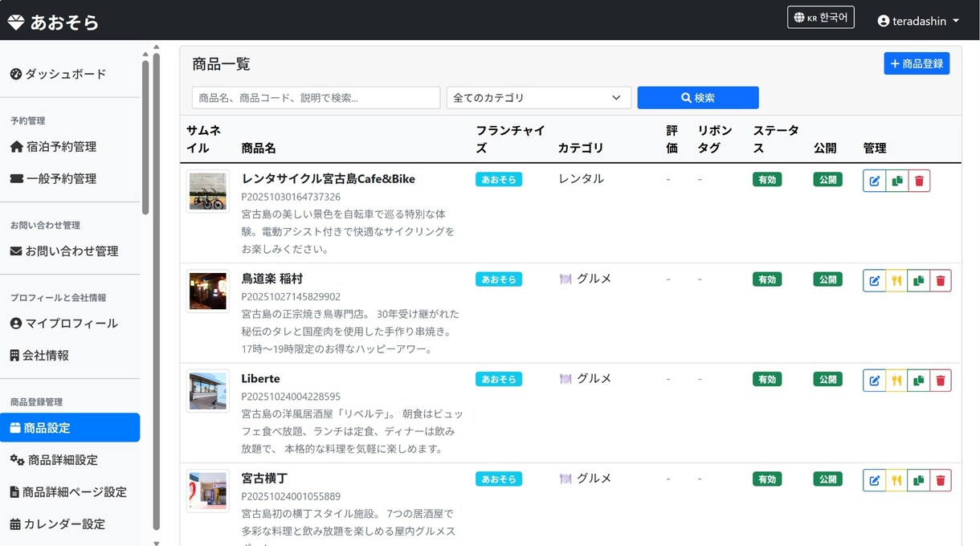Open the teradashin user menu
Screen dimensions: 980x546
(x=918, y=21)
